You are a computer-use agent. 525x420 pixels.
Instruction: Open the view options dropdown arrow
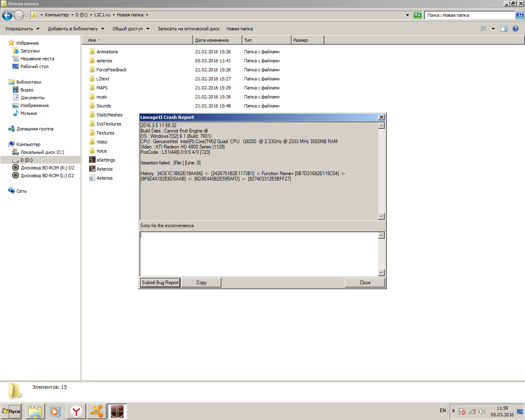(x=493, y=29)
